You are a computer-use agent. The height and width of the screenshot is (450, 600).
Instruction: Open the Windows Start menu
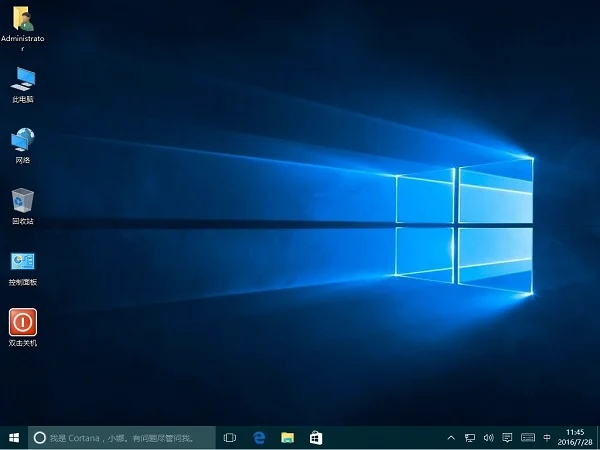click(x=14, y=437)
